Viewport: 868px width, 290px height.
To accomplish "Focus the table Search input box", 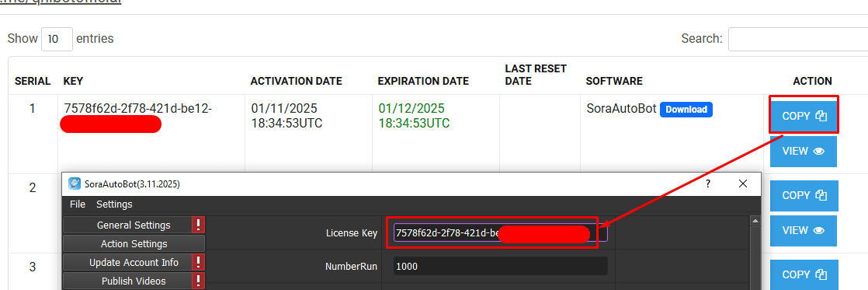I will (797, 40).
